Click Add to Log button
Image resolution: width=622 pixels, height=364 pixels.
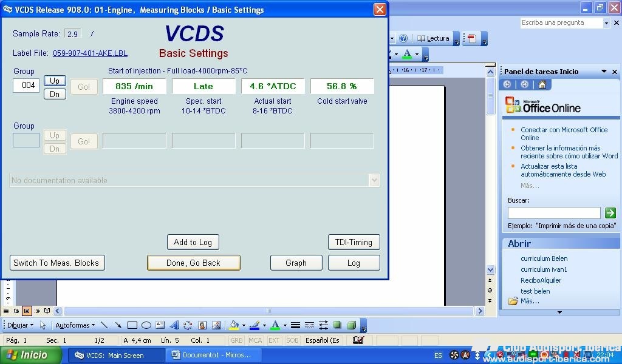click(x=193, y=243)
